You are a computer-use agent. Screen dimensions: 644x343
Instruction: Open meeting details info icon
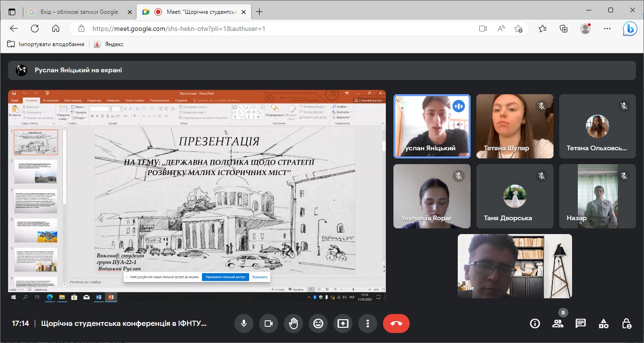click(535, 323)
